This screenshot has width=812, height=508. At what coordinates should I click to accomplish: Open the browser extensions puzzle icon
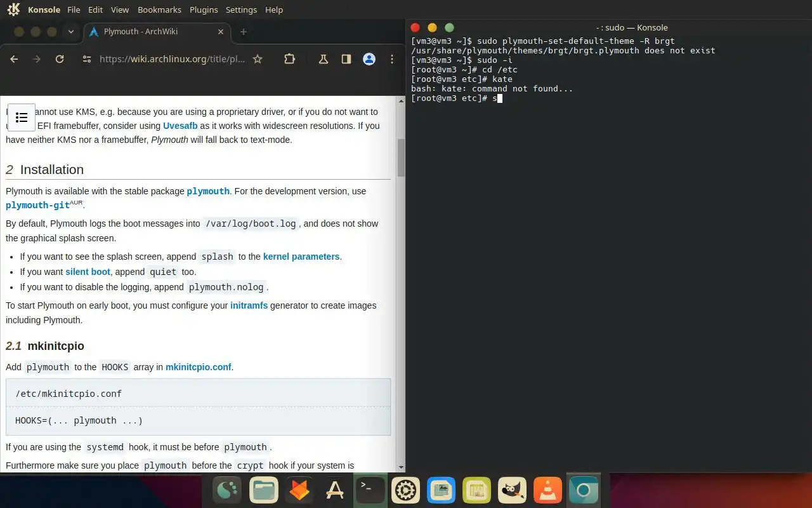[289, 59]
